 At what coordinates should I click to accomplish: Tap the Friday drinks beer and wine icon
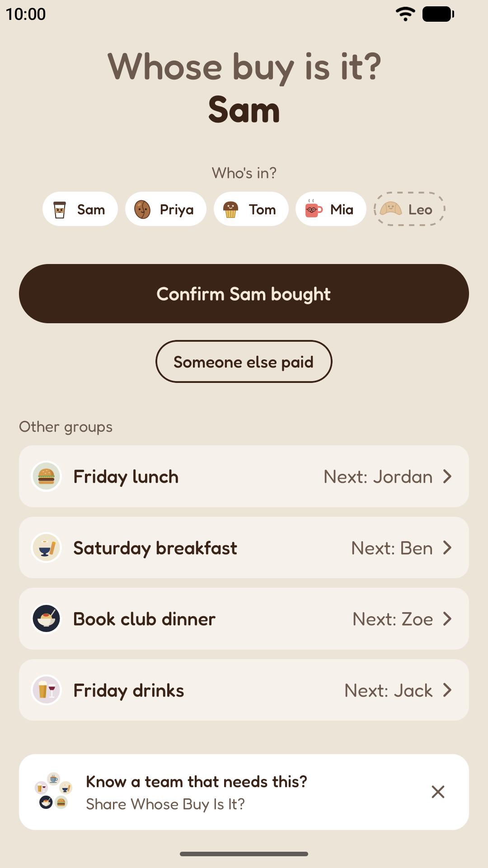click(x=47, y=690)
